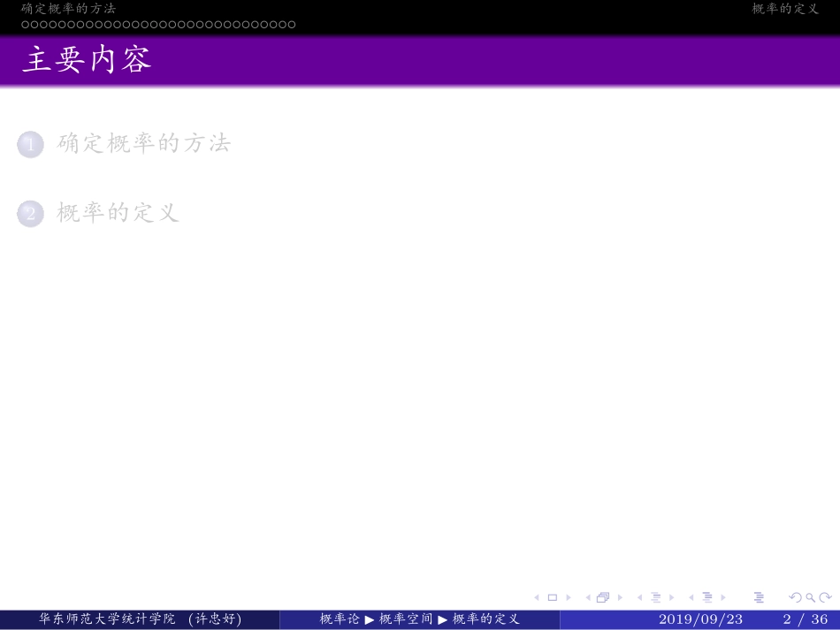Click the numbered circle 2 bullet
This screenshot has width=840, height=630.
(30, 213)
